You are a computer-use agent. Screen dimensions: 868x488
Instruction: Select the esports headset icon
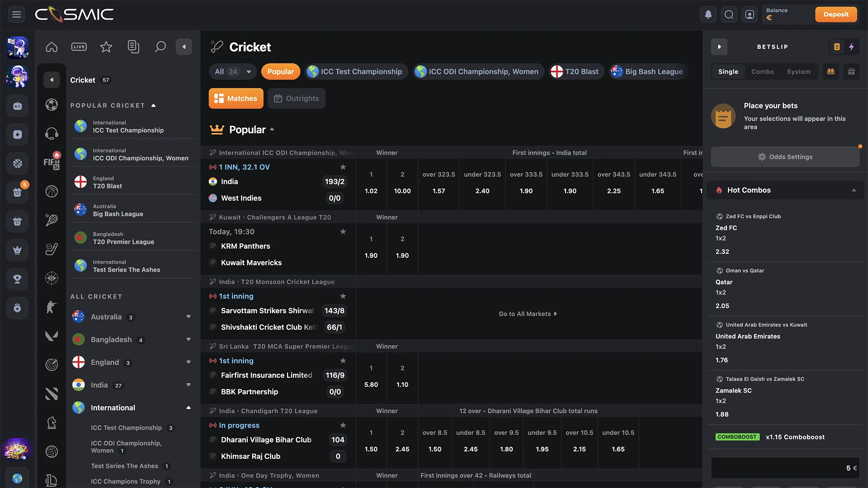tap(52, 133)
